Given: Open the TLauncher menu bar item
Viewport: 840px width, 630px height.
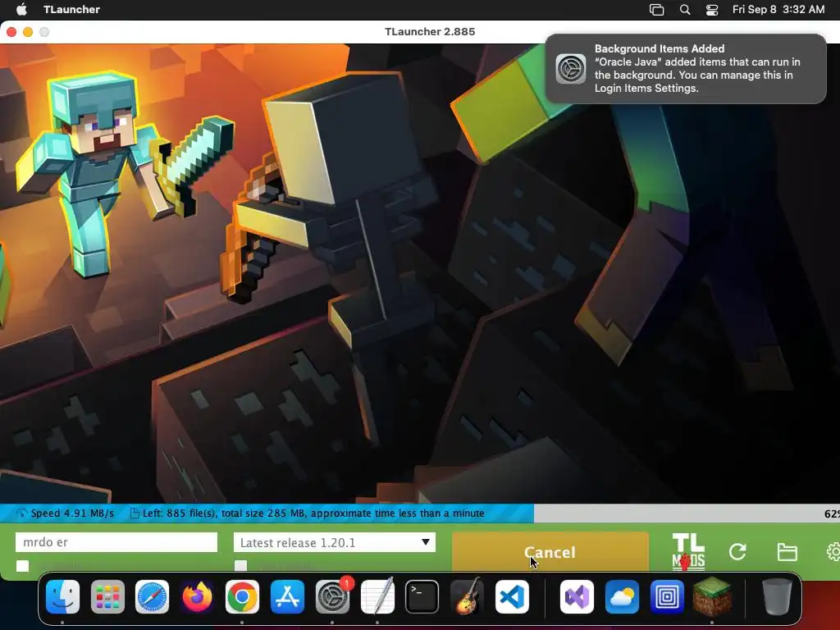Looking at the screenshot, I should [x=72, y=9].
